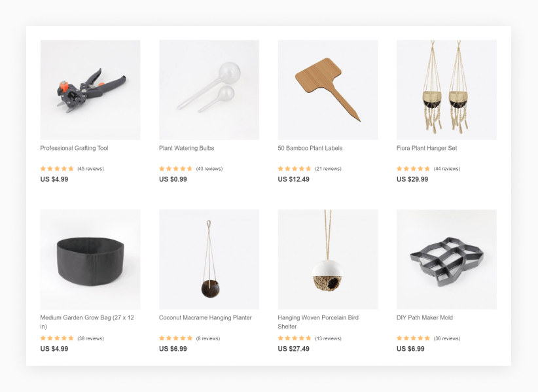View the DIY Path Maker Mold image
The height and width of the screenshot is (392, 538).
click(x=446, y=259)
